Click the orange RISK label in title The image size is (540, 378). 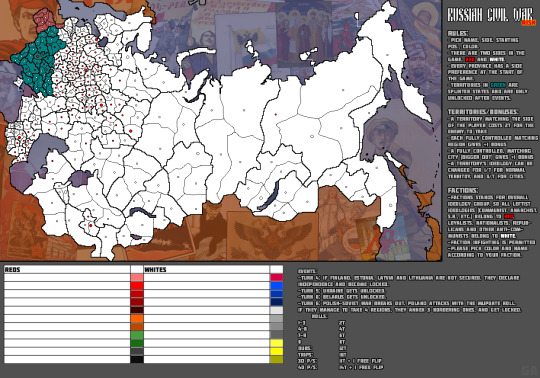528,23
